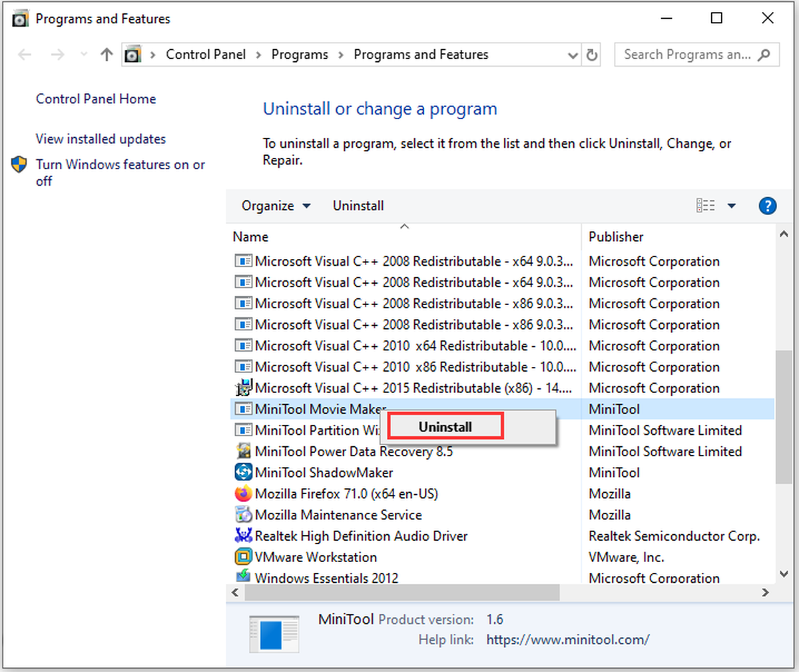Screen dimensions: 799x672
Task: Click the horizontal scrollbar left arrow
Action: click(235, 591)
